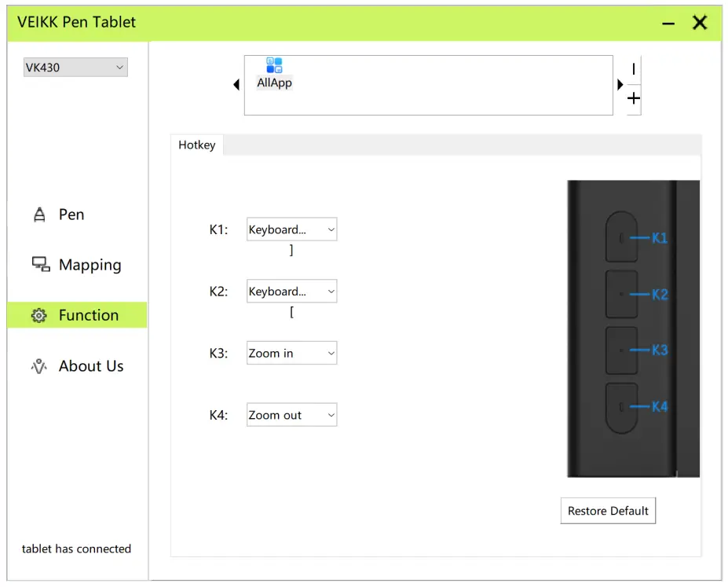728x587 pixels.
Task: Select the Pen menu entry
Action: click(x=70, y=214)
